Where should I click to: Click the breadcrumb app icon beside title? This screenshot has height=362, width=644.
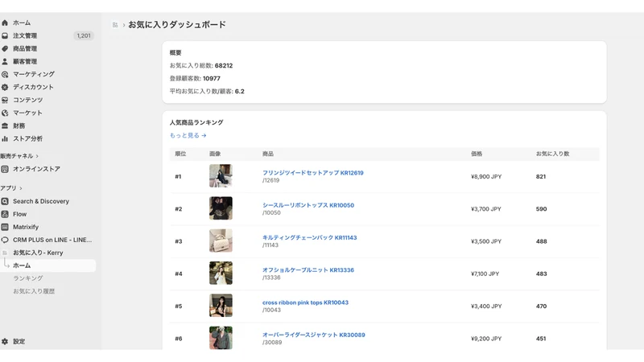coord(115,25)
